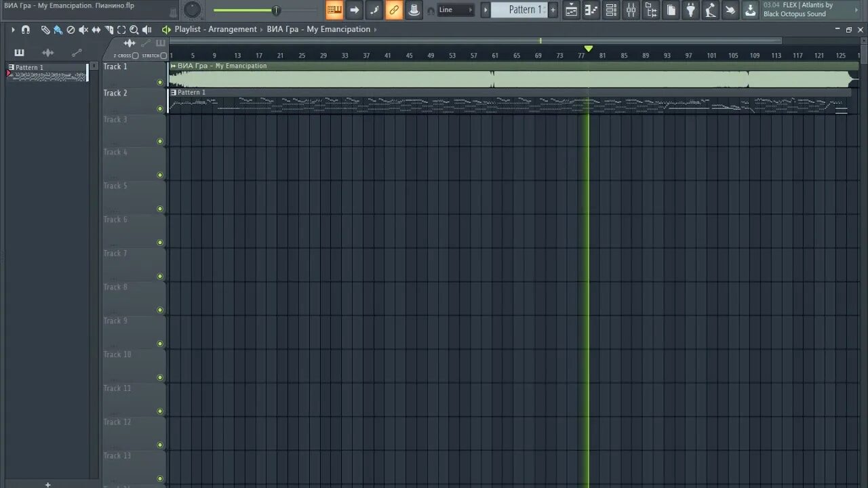Add new pattern with plus button
This screenshot has width=868, height=488.
coord(553,9)
